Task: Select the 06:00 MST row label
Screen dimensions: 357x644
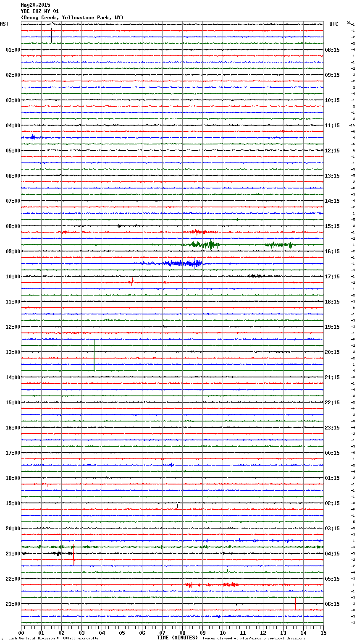Action: pos(13,176)
